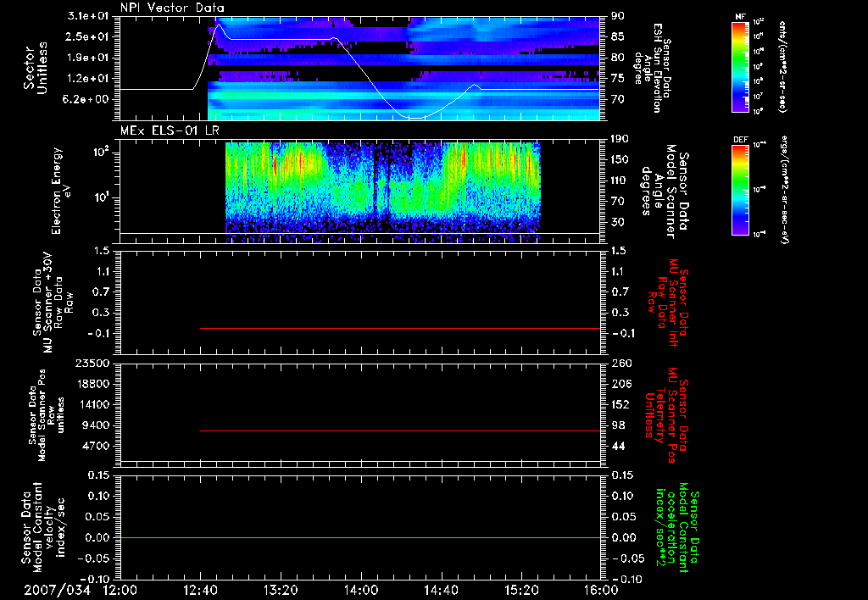Image resolution: width=868 pixels, height=600 pixels.
Task: Select the ESH Sun Elevation Angle axis label
Action: (652, 68)
